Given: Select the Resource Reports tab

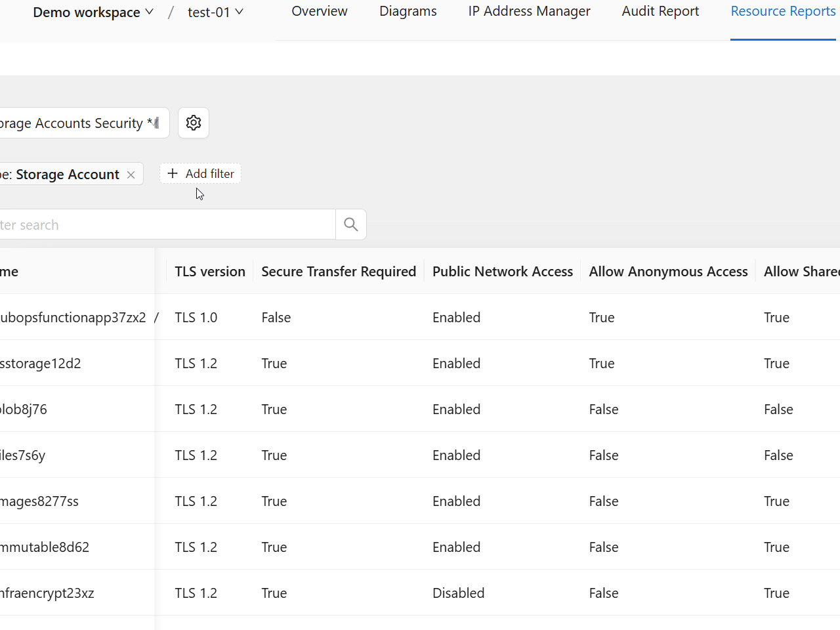Looking at the screenshot, I should (x=783, y=11).
